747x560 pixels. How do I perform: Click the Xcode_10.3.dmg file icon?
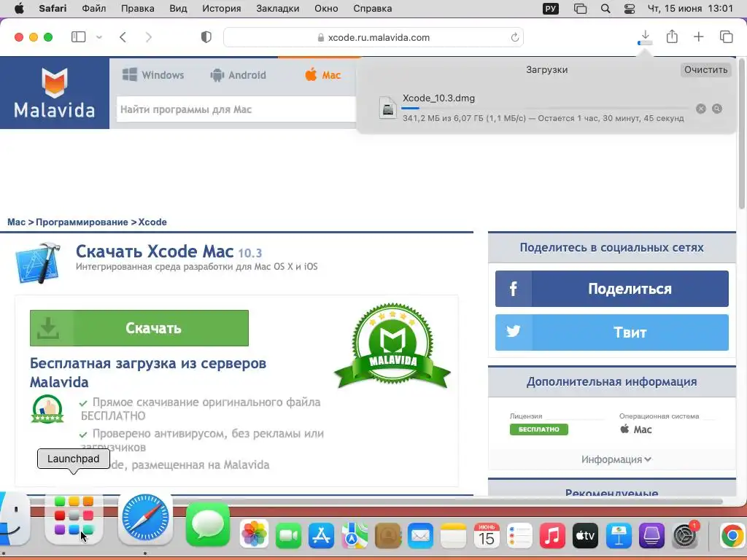388,108
